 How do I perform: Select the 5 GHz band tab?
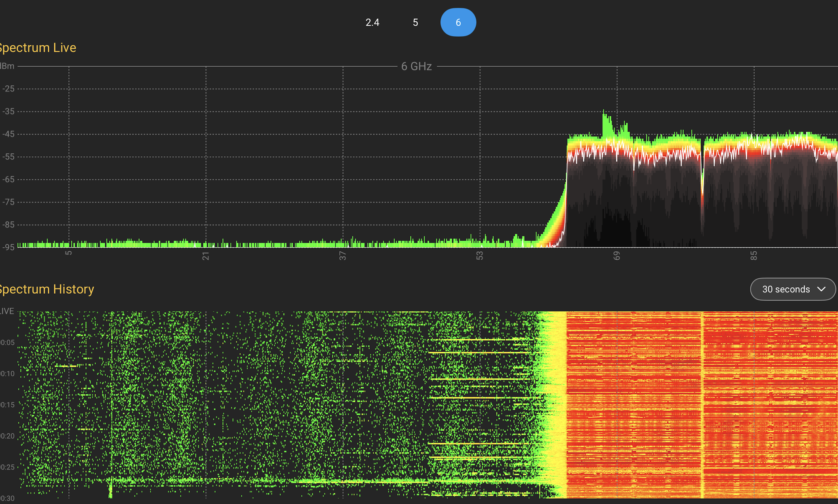[x=415, y=22]
